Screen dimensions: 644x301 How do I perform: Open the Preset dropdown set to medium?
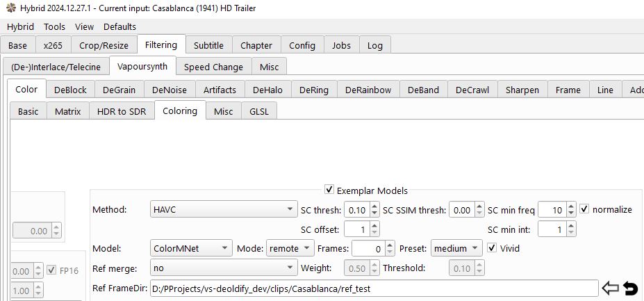pyautogui.click(x=456, y=248)
